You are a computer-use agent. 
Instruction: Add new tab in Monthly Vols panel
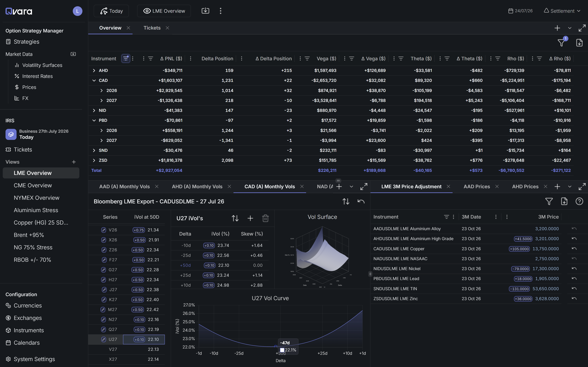pos(339,186)
